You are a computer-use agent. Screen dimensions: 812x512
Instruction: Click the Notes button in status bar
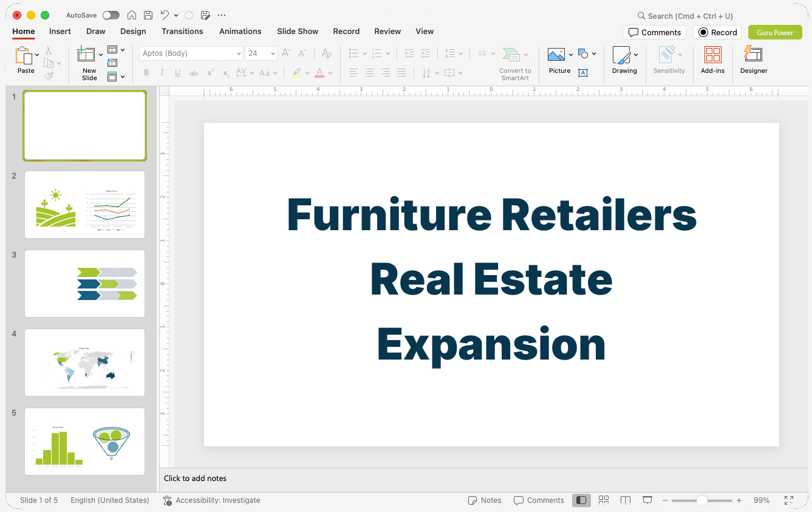[x=485, y=500]
